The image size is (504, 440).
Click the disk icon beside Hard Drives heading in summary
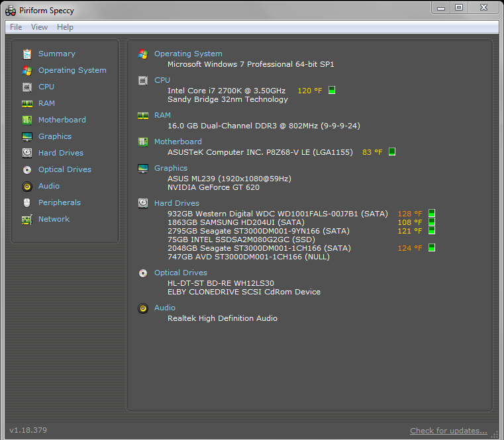[143, 204]
